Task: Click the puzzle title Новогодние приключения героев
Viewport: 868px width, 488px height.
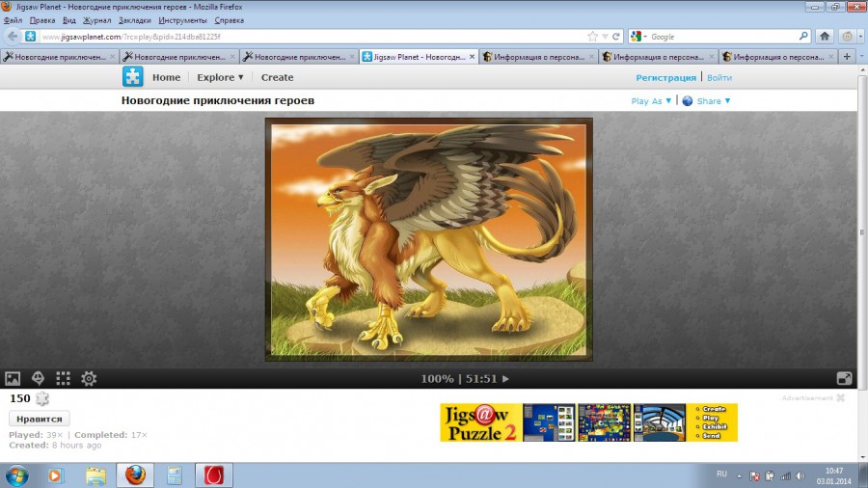Action: (218, 100)
